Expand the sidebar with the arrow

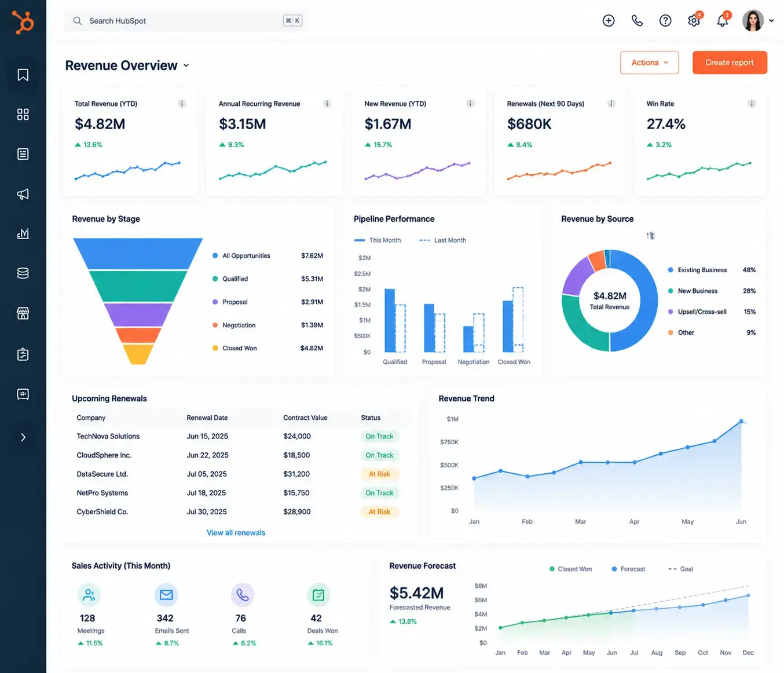tap(23, 437)
